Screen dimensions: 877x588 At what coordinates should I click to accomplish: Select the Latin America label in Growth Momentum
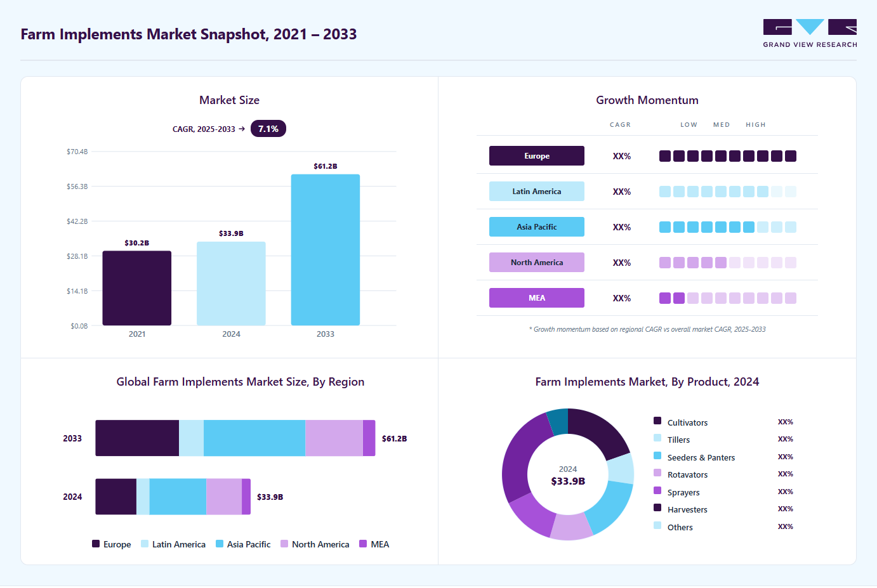537,192
